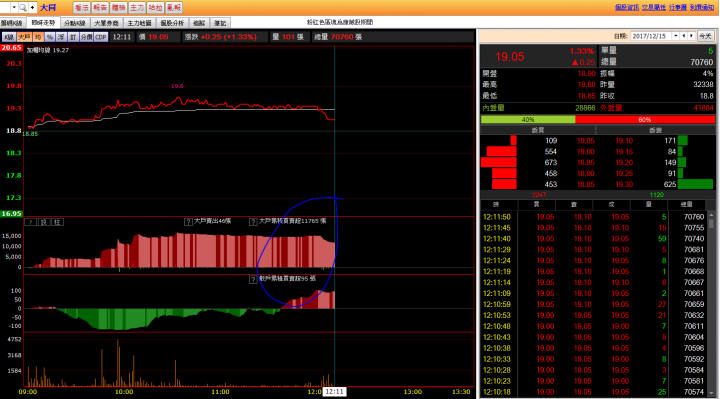The width and height of the screenshot is (720, 399).
Task: Go to the previous date arrow
Action: (684, 36)
